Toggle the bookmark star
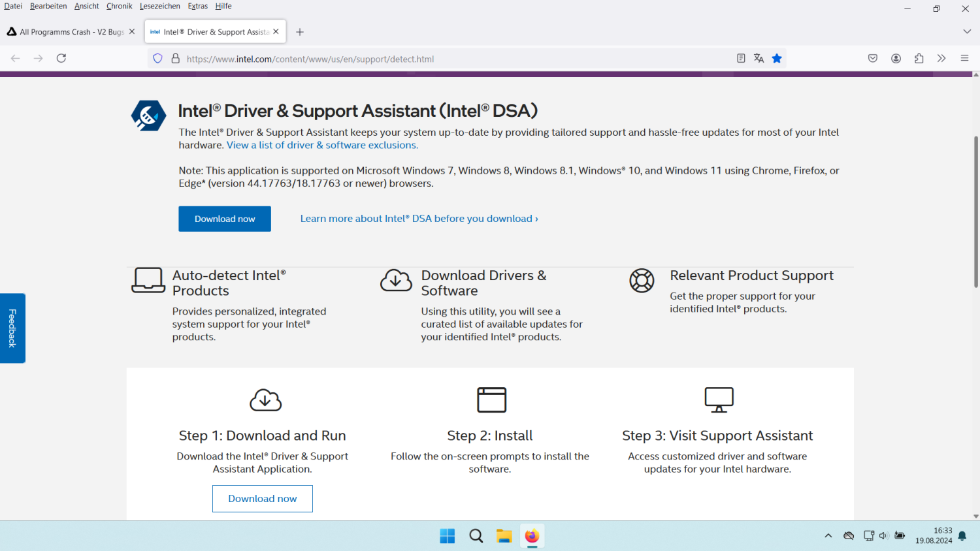 pyautogui.click(x=777, y=58)
